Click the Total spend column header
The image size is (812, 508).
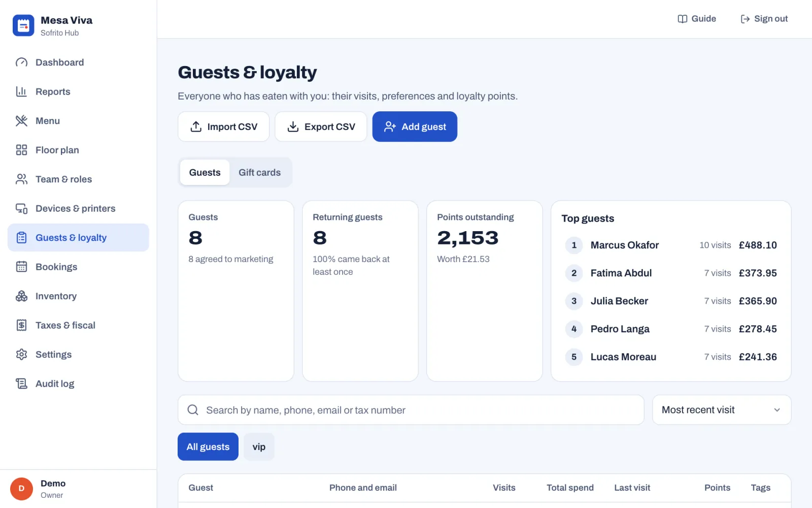click(570, 488)
